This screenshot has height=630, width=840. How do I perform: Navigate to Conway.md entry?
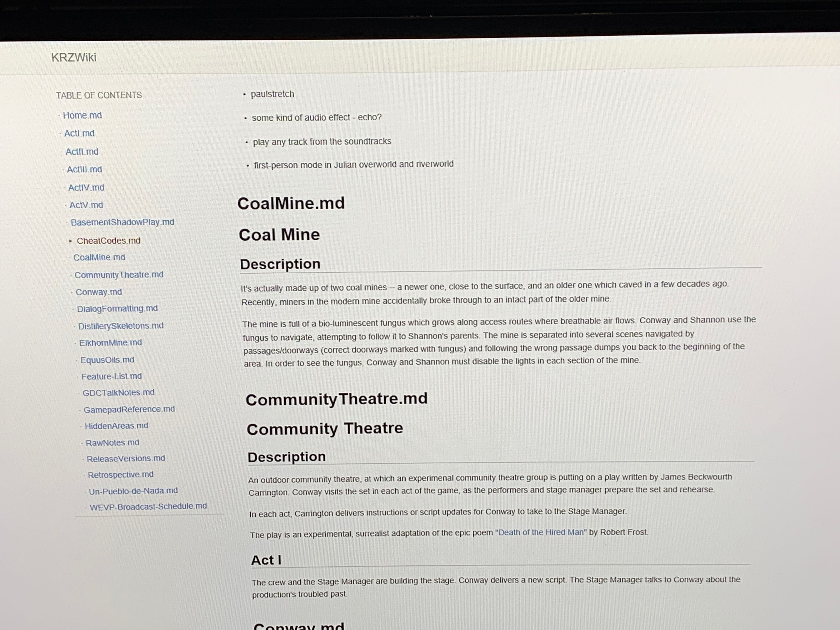coord(99,292)
